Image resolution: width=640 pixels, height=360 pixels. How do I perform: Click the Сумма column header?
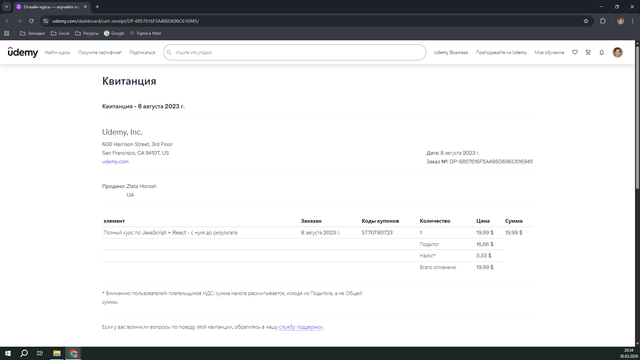pos(513,221)
